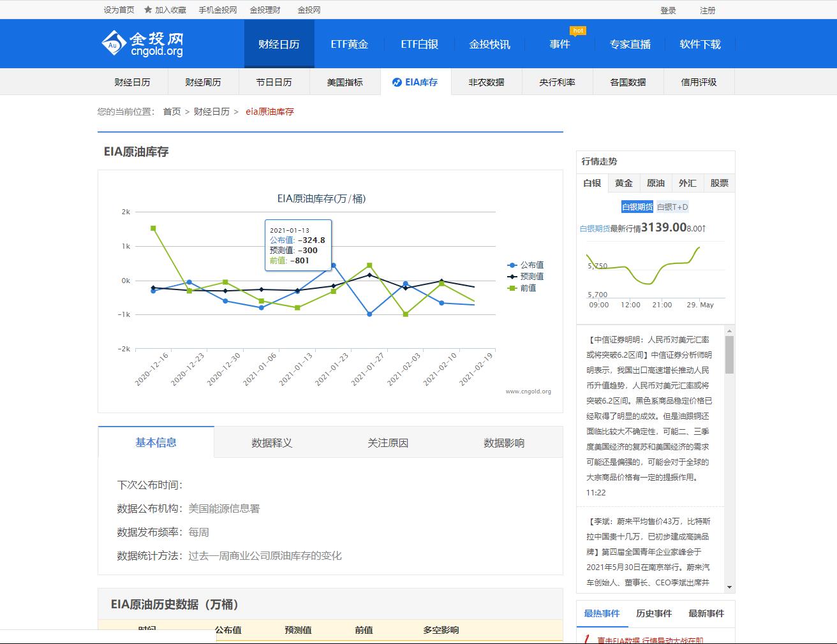Screen dimensions: 837x644
Task: Select the 原油 tab in 行情走势
Action: (x=655, y=183)
